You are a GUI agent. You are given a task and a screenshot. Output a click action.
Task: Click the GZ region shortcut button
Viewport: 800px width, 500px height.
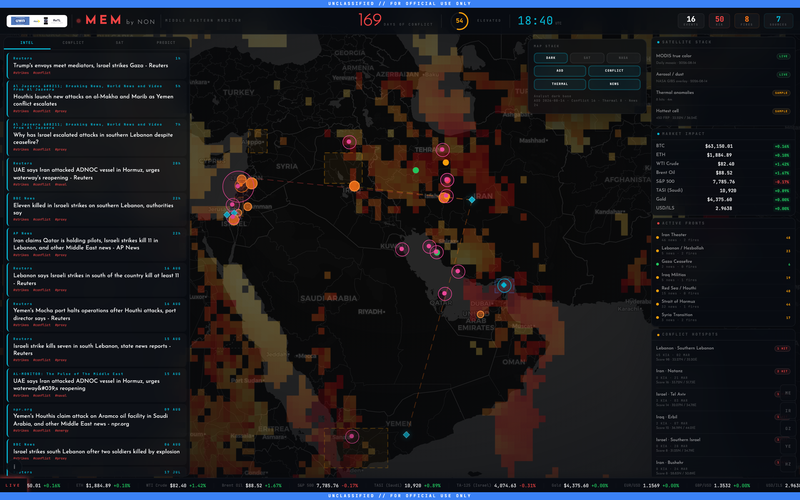coord(788,429)
